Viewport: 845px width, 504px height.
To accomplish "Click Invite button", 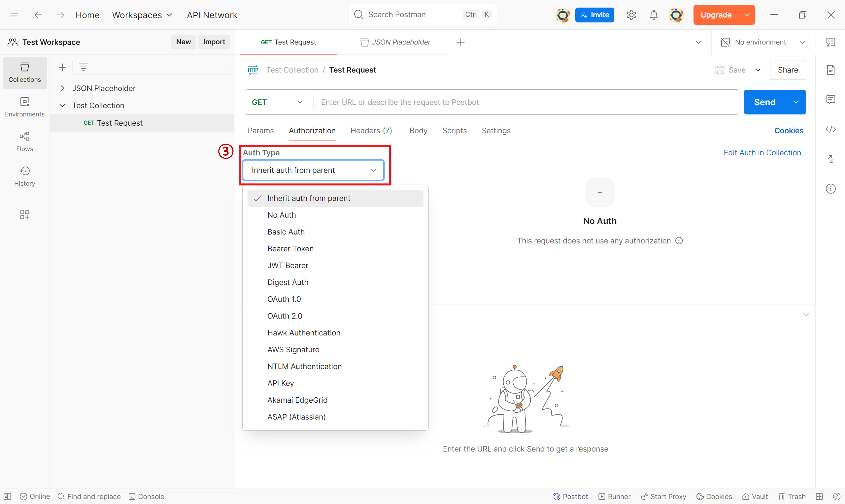I will [595, 15].
